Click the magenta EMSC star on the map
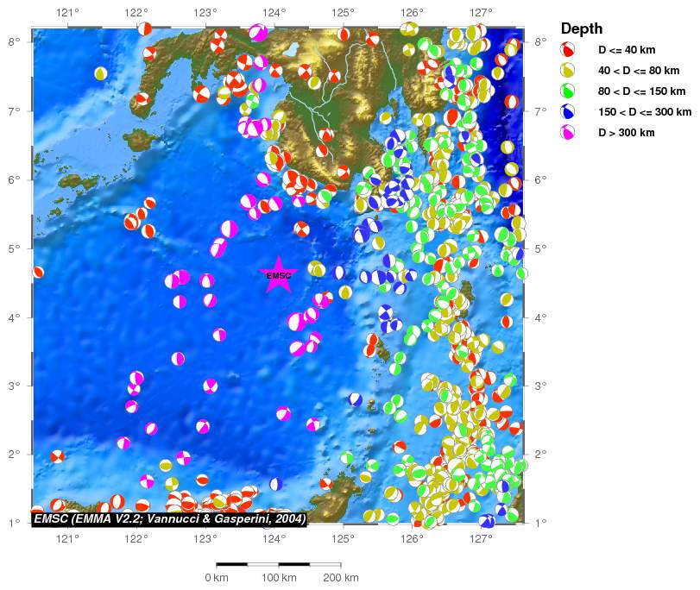 point(278,275)
